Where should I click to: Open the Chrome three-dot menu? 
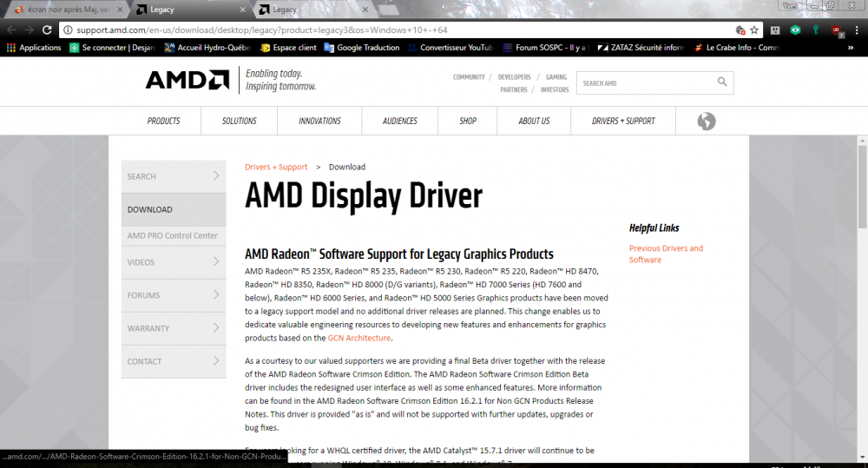tap(858, 30)
